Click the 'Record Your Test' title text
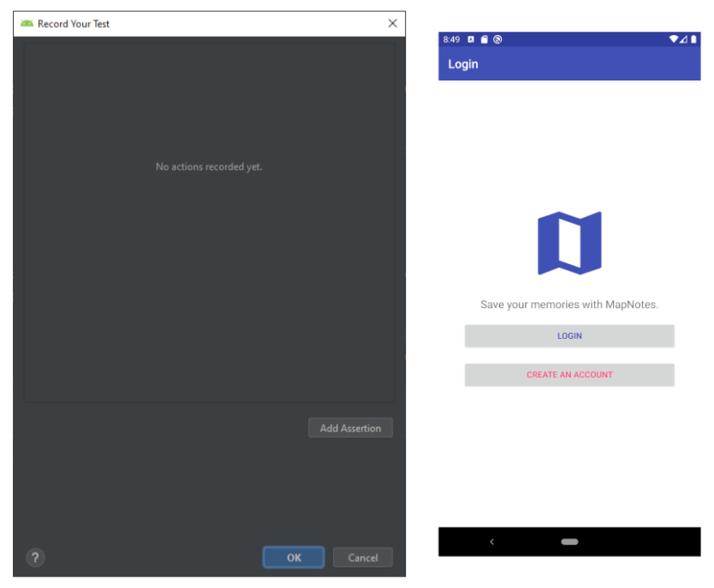The height and width of the screenshot is (588, 714). [x=74, y=24]
